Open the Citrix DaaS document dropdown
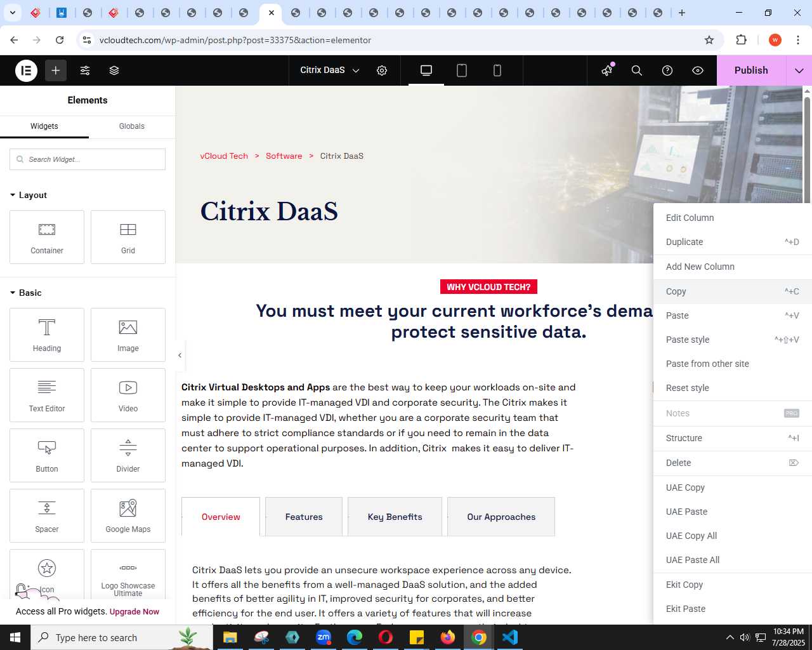The image size is (812, 650). coord(330,70)
